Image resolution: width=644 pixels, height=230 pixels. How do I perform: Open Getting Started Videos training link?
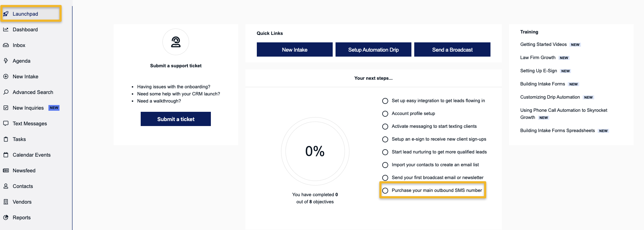click(x=543, y=45)
